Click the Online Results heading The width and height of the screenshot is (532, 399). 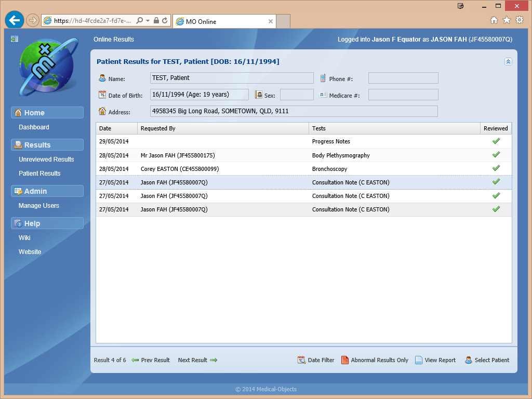coord(114,39)
